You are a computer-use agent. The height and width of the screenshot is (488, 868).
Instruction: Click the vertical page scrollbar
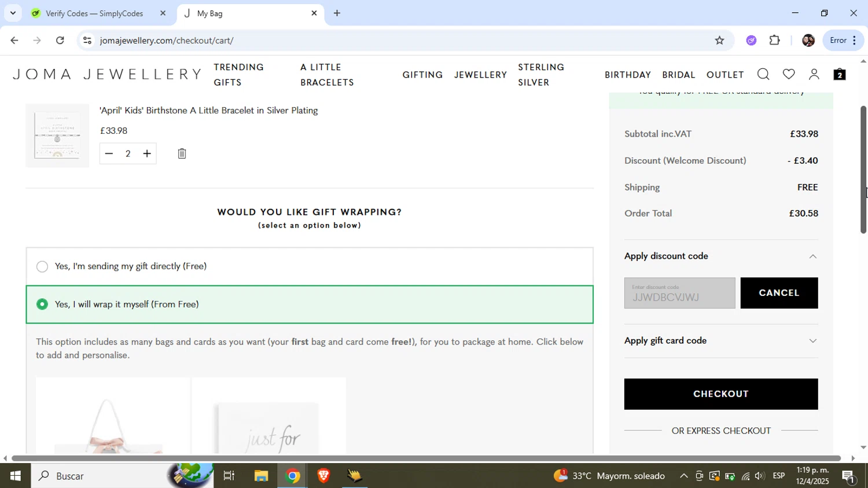tap(863, 170)
